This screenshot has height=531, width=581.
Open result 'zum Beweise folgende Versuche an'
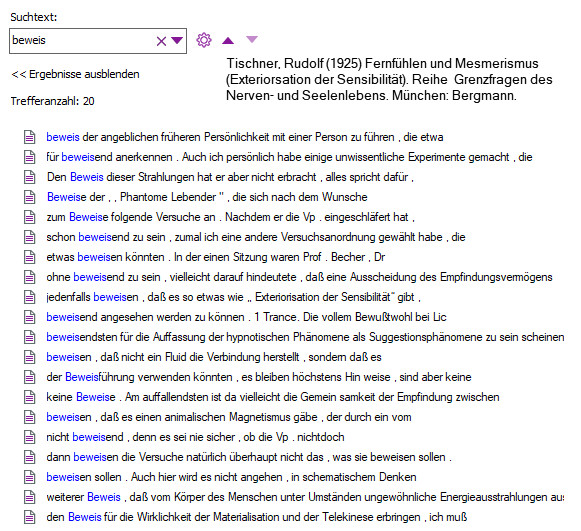230,217
